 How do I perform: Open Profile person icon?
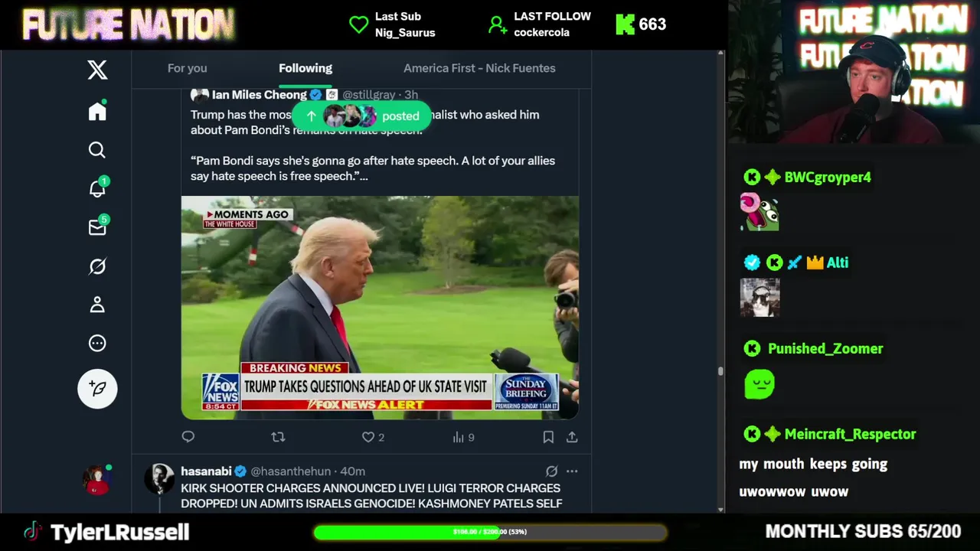point(97,305)
